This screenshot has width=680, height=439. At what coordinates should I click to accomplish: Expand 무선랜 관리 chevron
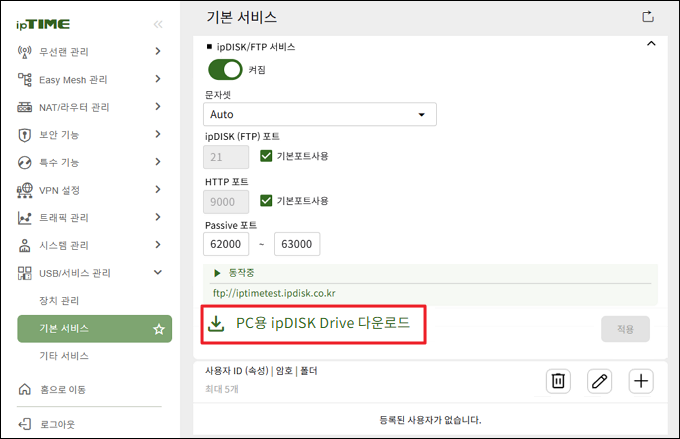click(158, 51)
